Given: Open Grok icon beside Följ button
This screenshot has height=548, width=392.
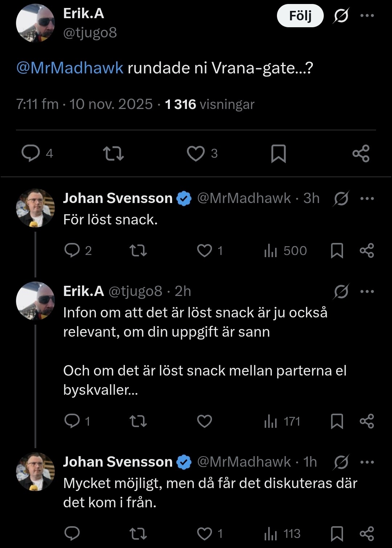Looking at the screenshot, I should coord(341,16).
